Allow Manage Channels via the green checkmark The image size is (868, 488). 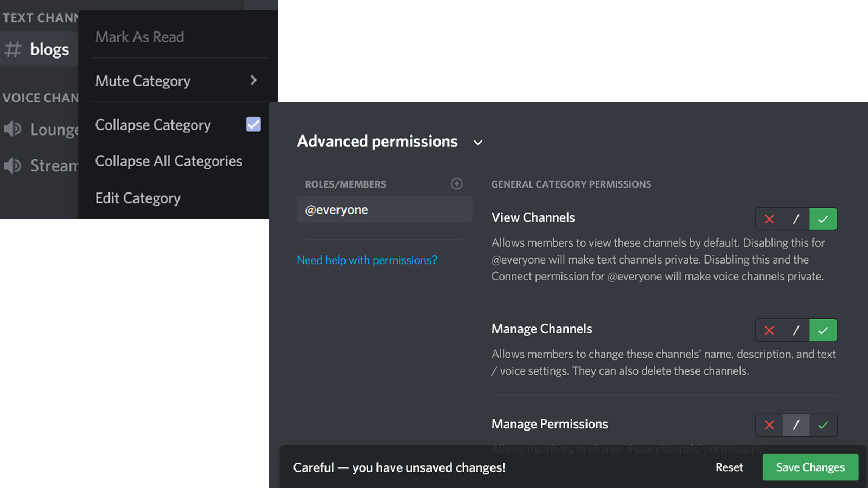[x=823, y=330]
